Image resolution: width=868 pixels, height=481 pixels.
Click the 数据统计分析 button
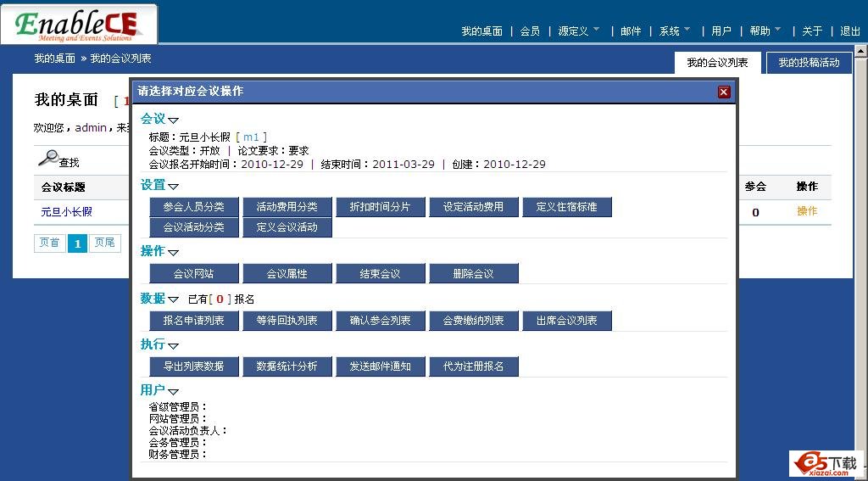point(287,366)
